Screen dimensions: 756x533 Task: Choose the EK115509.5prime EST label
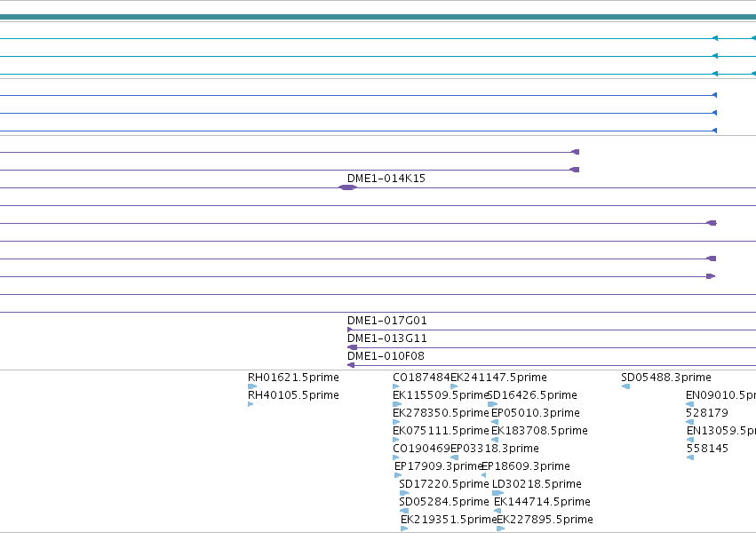point(441,395)
